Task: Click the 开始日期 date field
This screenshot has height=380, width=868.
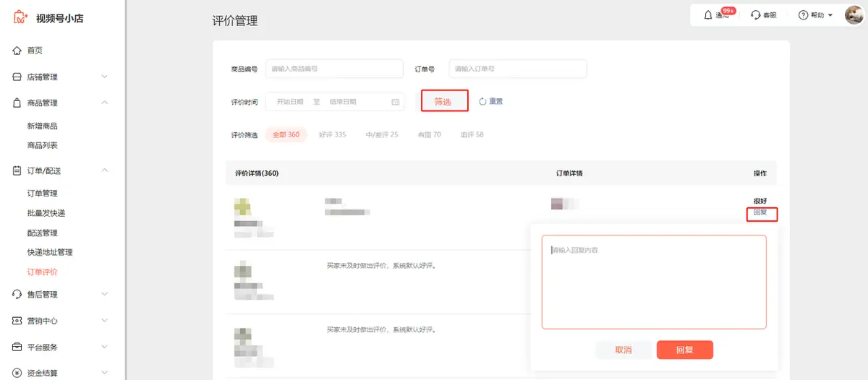Action: tap(290, 102)
